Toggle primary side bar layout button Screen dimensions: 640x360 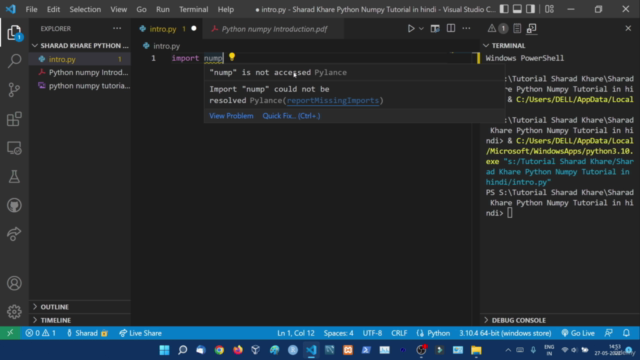pyautogui.click(x=504, y=9)
